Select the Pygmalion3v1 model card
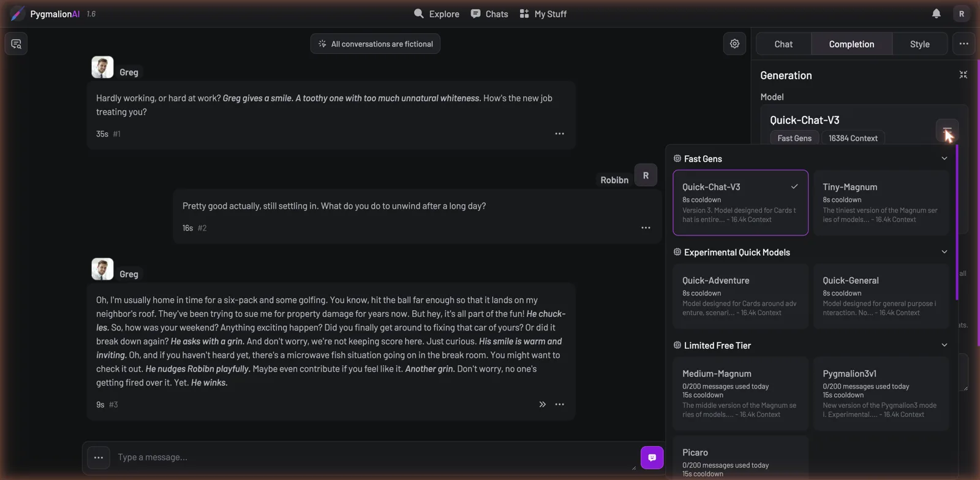Image resolution: width=980 pixels, height=480 pixels. click(x=881, y=394)
